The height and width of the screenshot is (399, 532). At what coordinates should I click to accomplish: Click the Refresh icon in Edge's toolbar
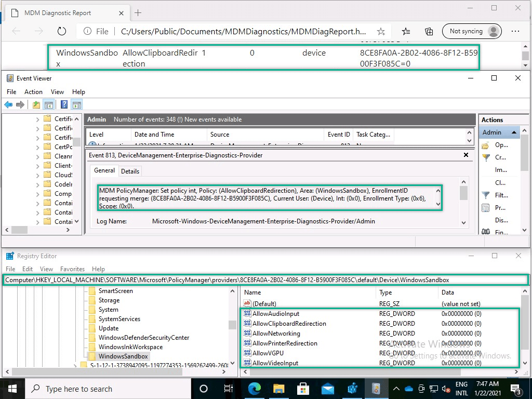pyautogui.click(x=62, y=31)
